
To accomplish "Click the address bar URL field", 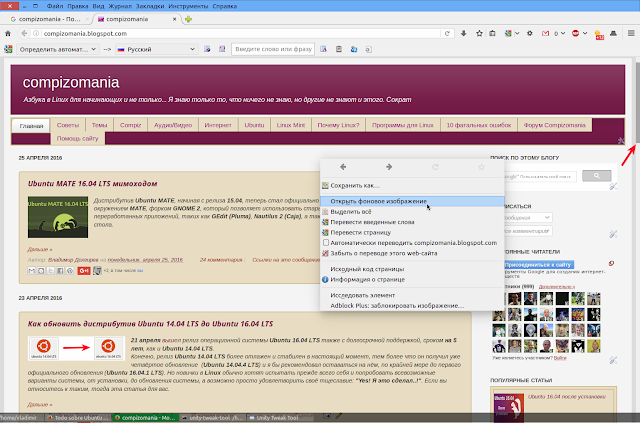I will (241, 33).
